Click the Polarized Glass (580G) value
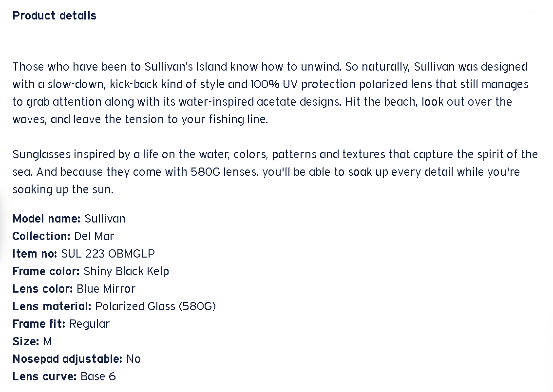Viewport: 553px width, 392px height. pos(155,306)
